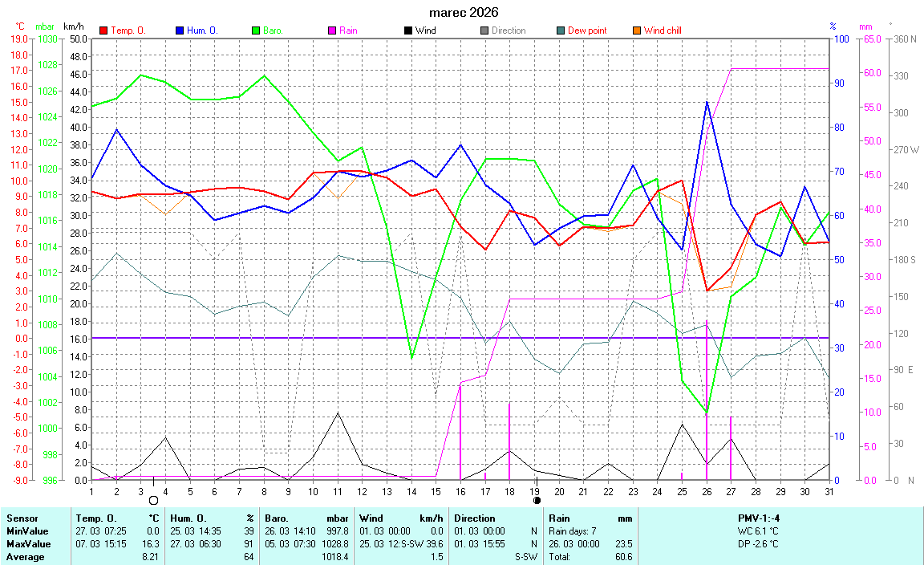Click the gray Direction legend square

coord(484,30)
